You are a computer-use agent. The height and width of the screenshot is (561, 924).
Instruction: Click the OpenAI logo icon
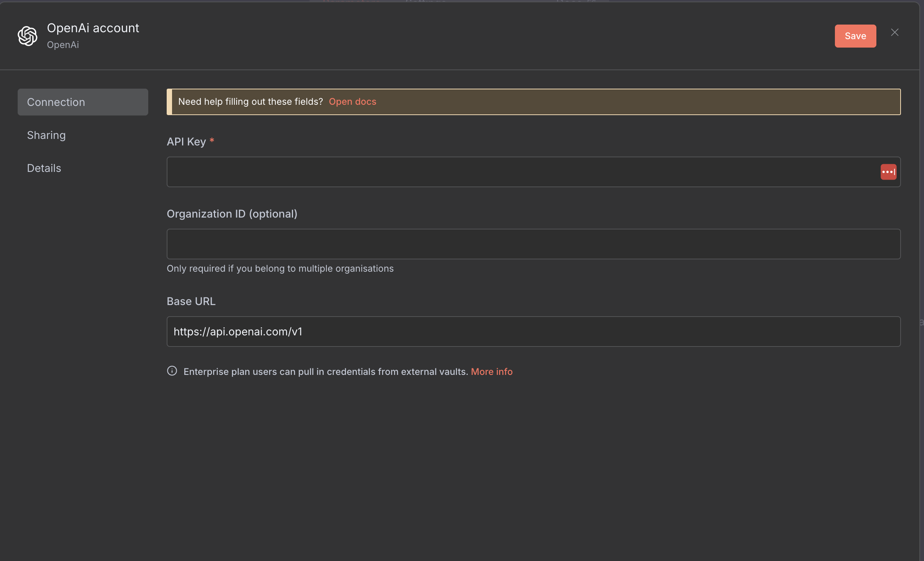(x=28, y=36)
